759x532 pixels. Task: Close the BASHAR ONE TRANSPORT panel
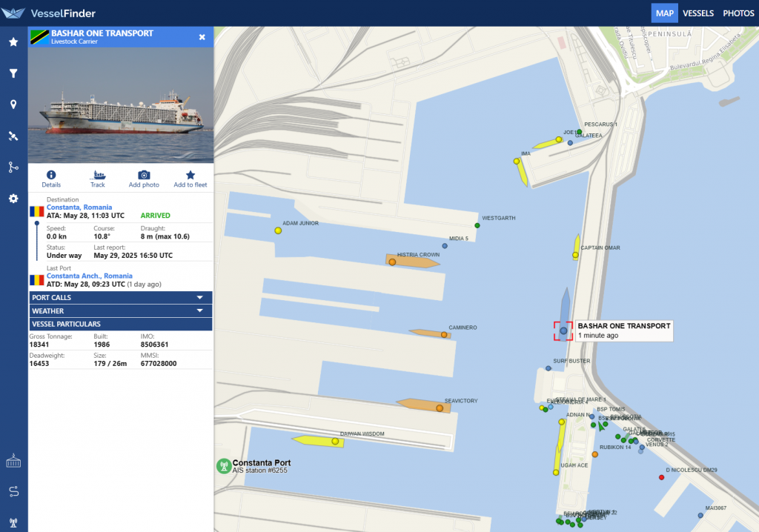pyautogui.click(x=202, y=37)
